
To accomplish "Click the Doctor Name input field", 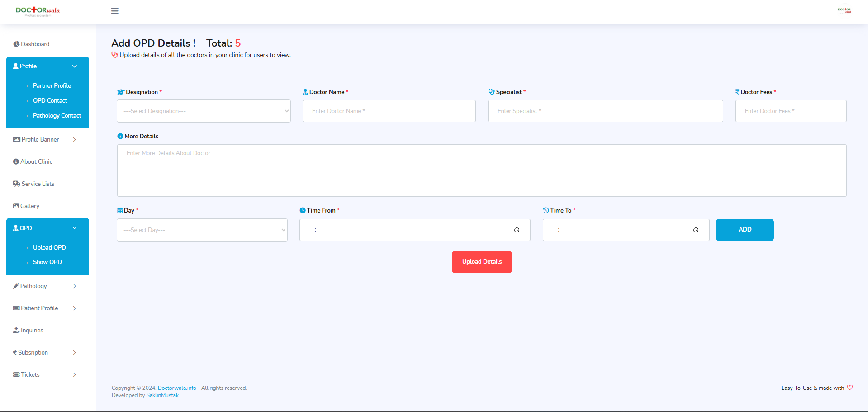I will tap(389, 111).
